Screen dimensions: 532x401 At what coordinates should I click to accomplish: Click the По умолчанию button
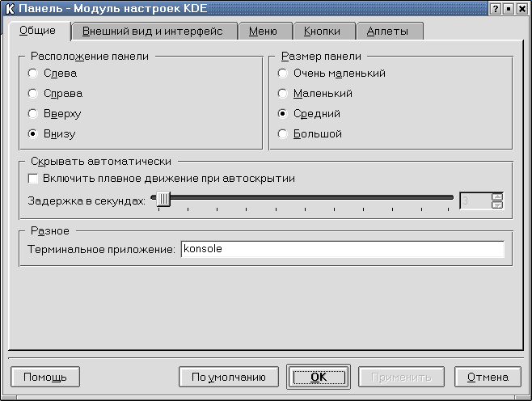click(229, 377)
